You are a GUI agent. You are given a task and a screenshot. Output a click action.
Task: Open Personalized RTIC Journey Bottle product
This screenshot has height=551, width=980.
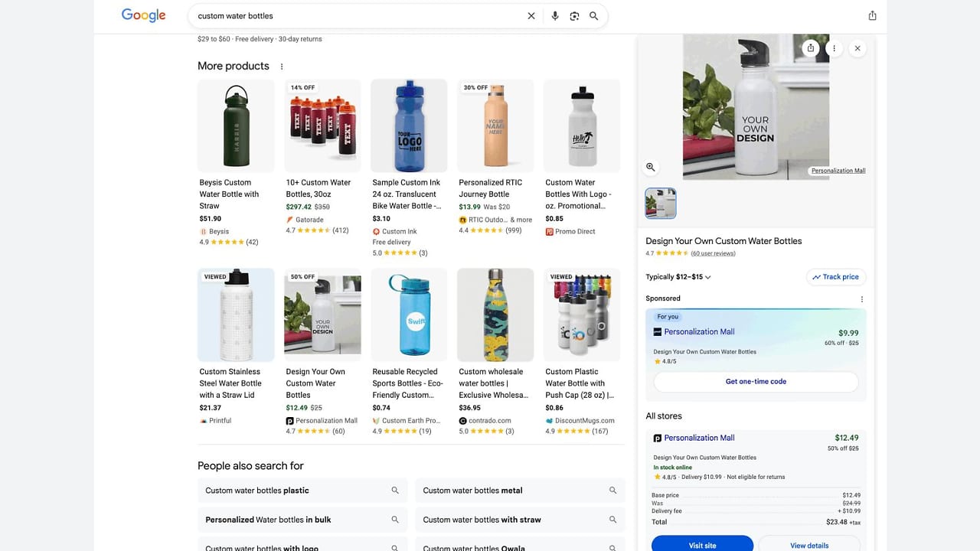click(495, 157)
